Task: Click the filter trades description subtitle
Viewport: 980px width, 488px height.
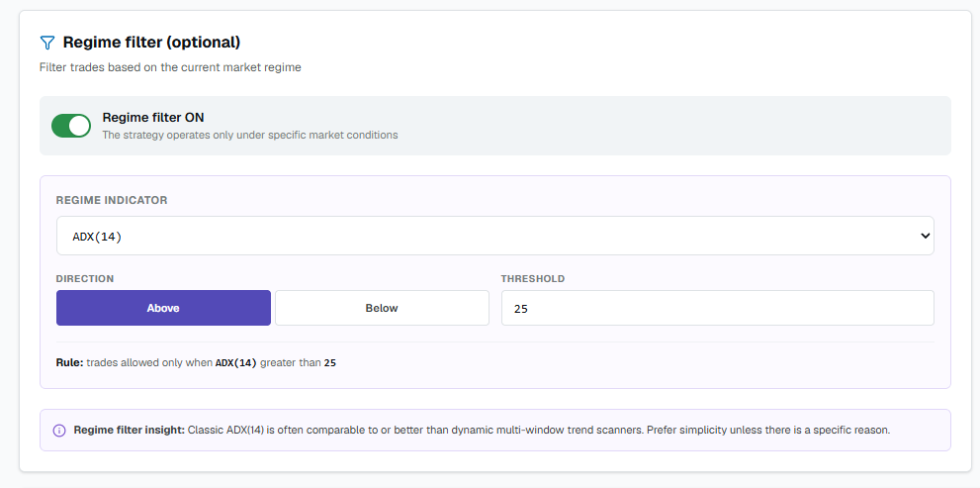Action: click(170, 67)
